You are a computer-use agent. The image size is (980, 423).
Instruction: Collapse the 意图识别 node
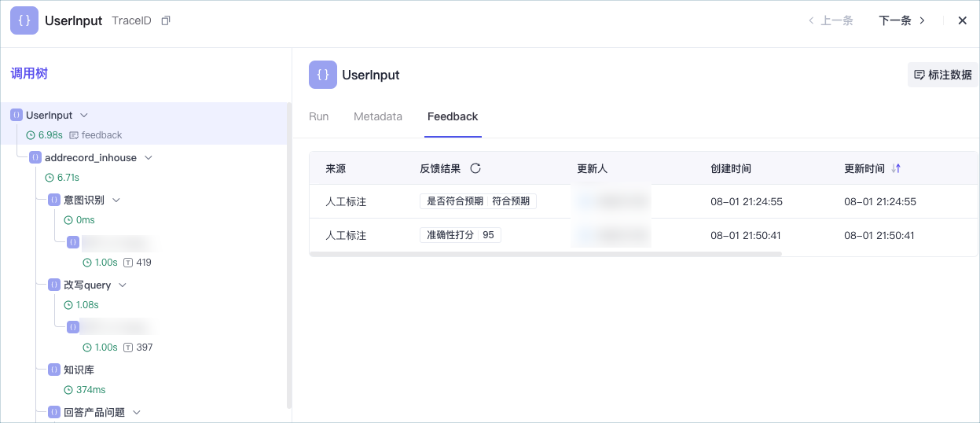116,200
